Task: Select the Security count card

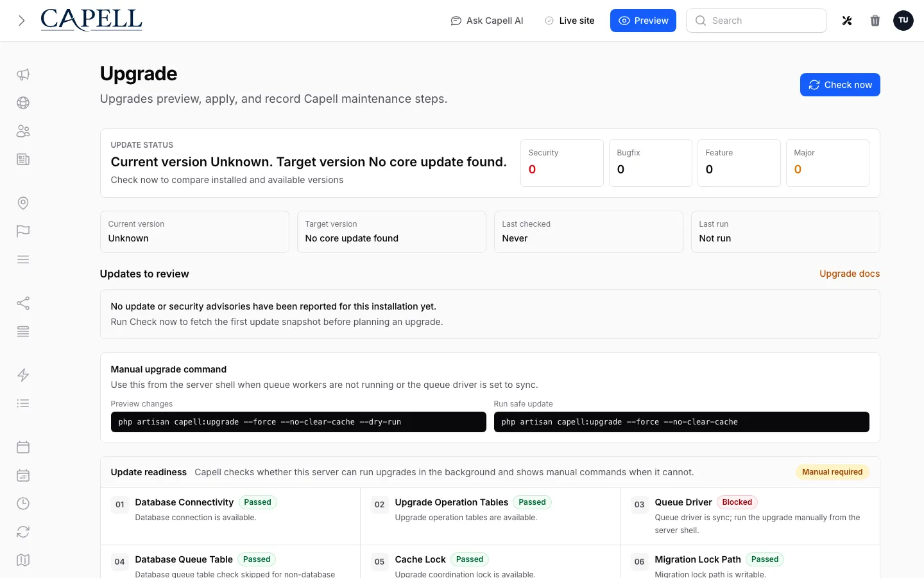Action: 562,163
